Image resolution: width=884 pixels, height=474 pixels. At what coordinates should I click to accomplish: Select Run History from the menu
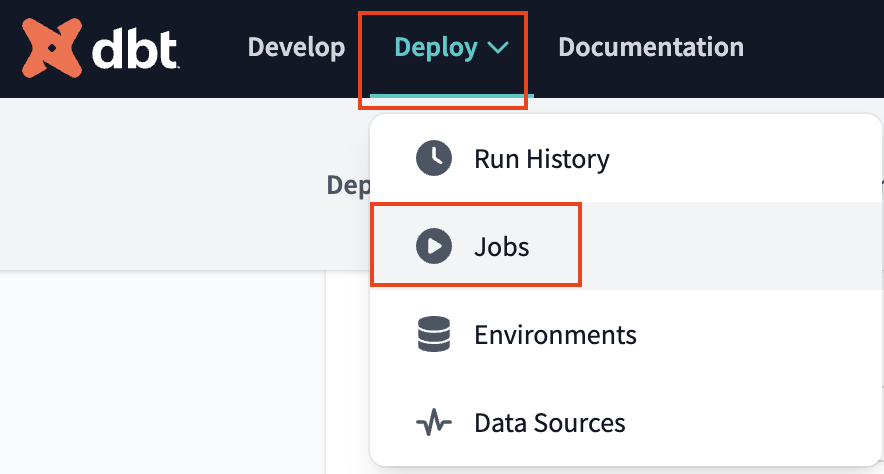626,158
